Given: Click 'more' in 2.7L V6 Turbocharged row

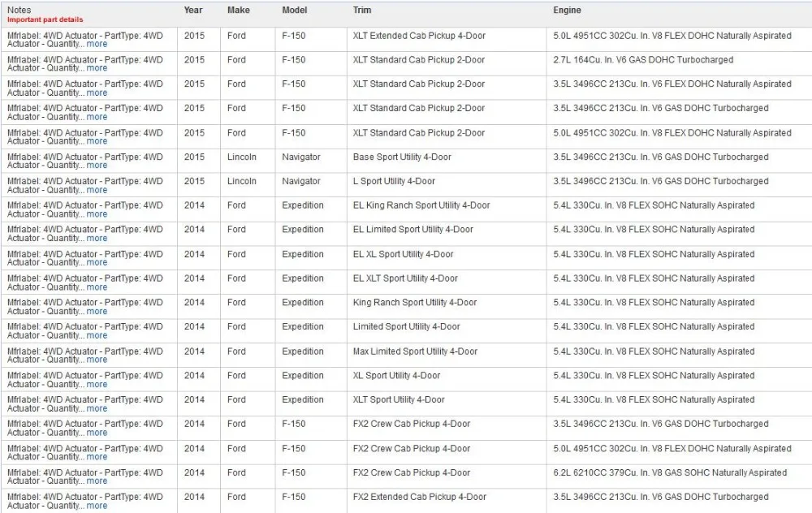Looking at the screenshot, I should coord(97,68).
